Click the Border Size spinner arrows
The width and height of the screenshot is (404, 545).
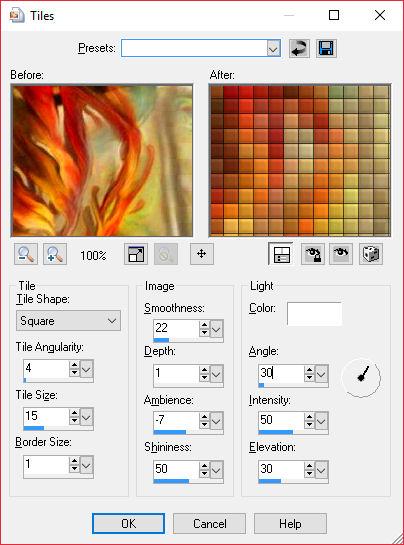coord(74,465)
